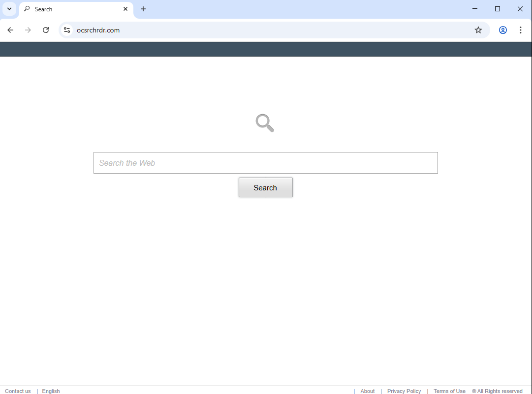Open the Chrome three-dot menu
The width and height of the screenshot is (532, 394).
coord(521,30)
